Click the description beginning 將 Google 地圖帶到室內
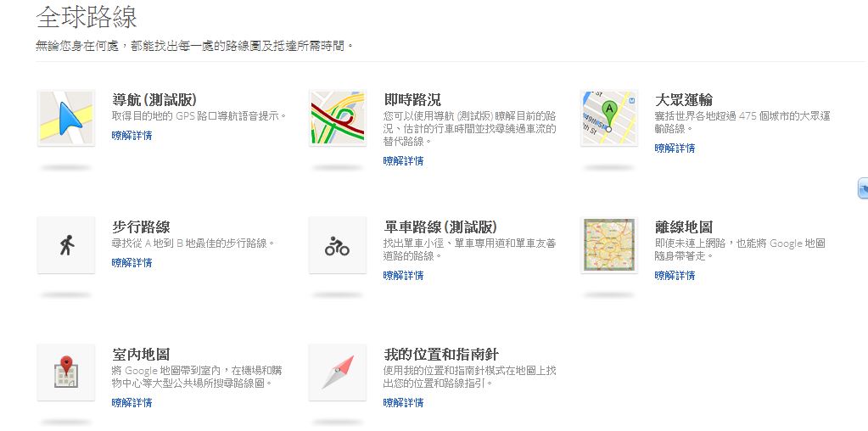Viewport: 868px width, 431px height. (197, 377)
